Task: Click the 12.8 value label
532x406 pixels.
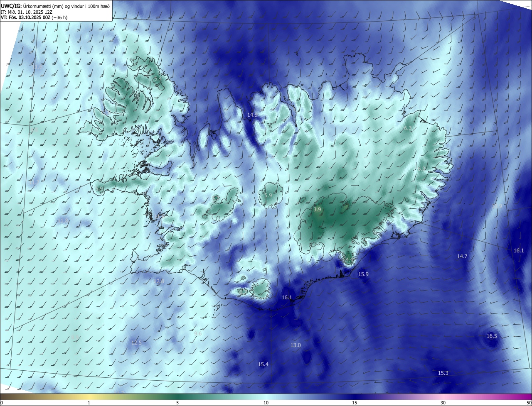Action: point(159,281)
